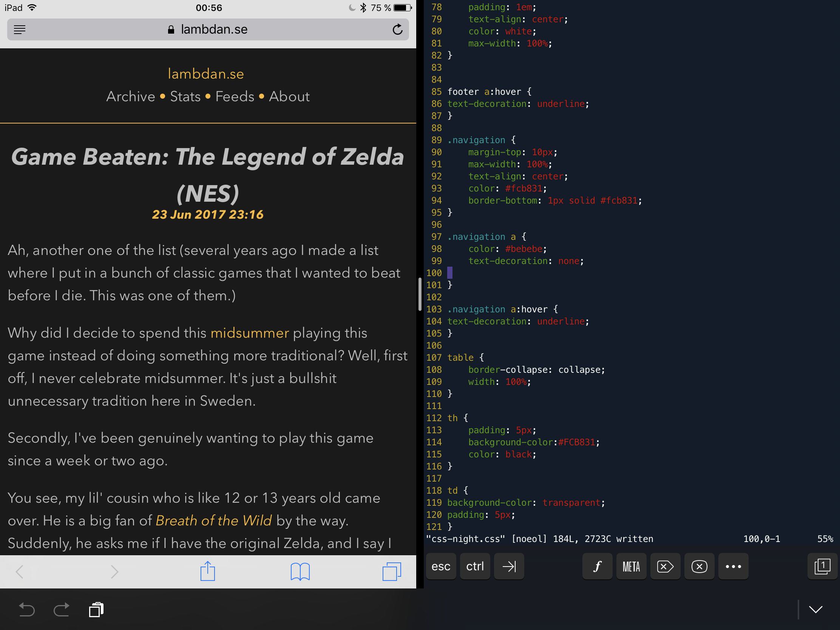The height and width of the screenshot is (630, 840).
Task: Tap the Wi-Fi status icon
Action: (x=32, y=8)
